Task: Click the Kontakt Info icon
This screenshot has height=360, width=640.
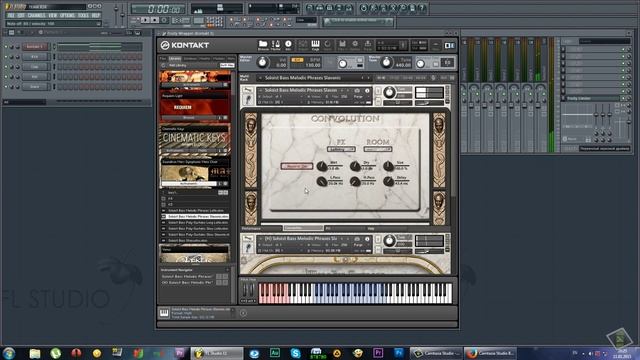Action: coord(288,45)
